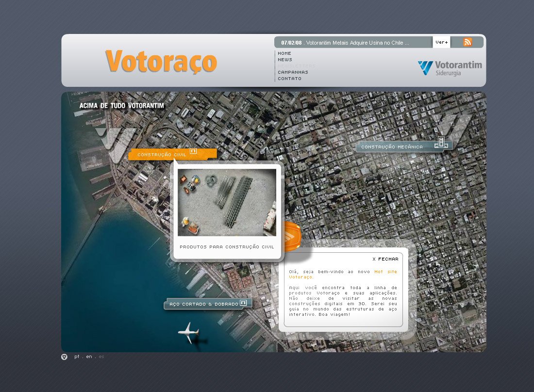Open the Campanhas menu item
This screenshot has width=534, height=392.
pos(293,72)
